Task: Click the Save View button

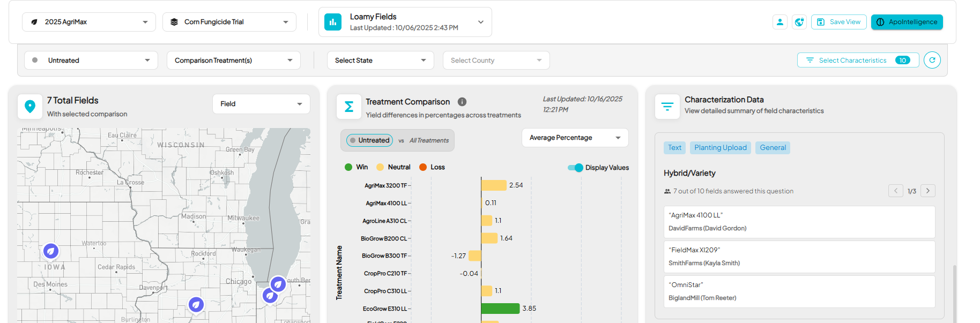Action: pos(839,22)
